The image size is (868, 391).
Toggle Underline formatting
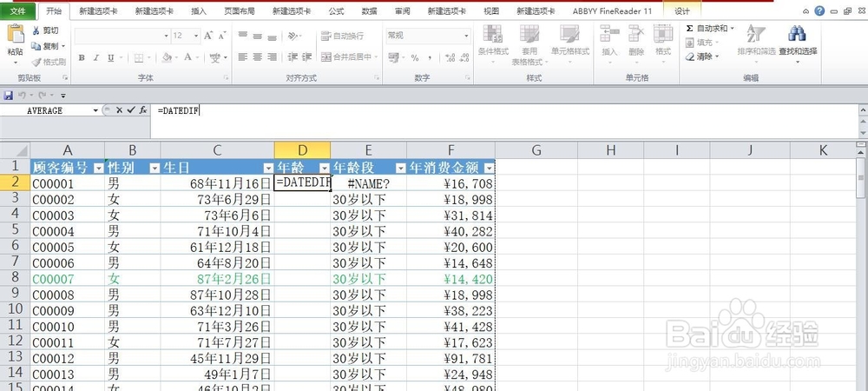[x=110, y=57]
